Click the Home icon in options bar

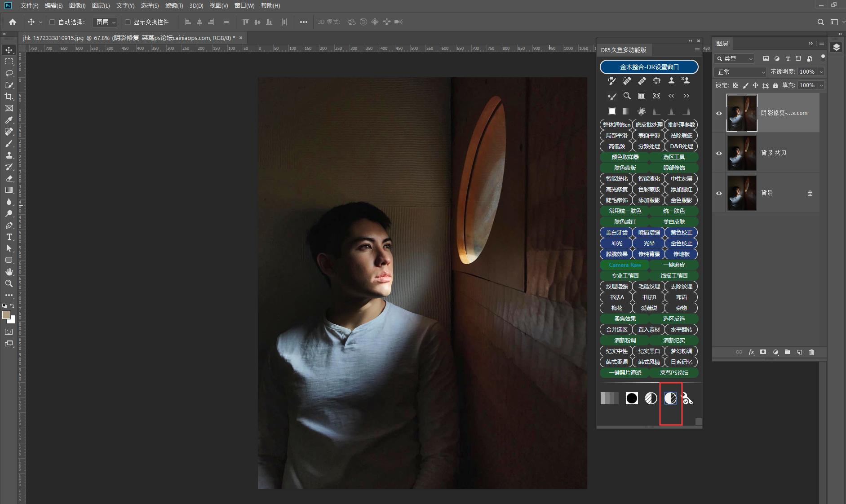(x=13, y=22)
